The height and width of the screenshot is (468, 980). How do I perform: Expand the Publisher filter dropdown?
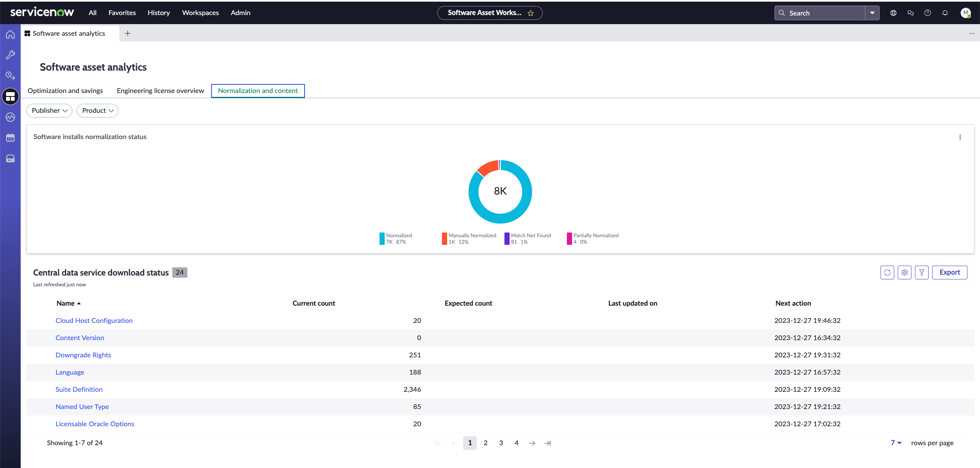pyautogui.click(x=49, y=111)
